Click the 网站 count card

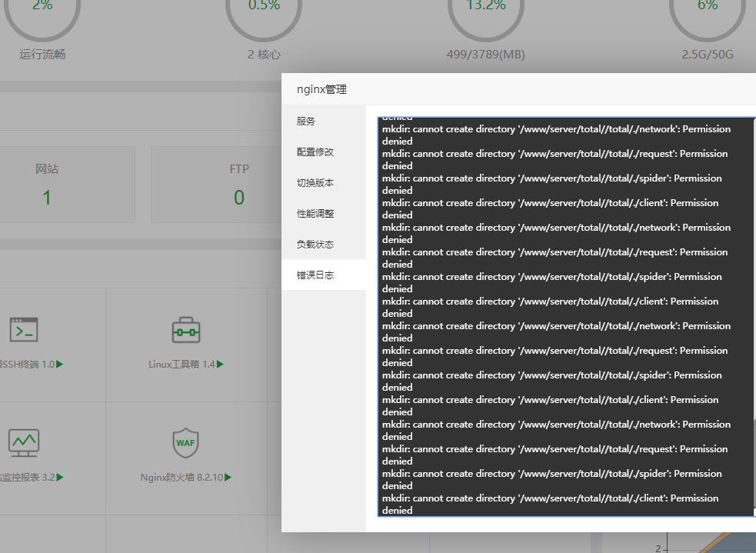(x=47, y=185)
